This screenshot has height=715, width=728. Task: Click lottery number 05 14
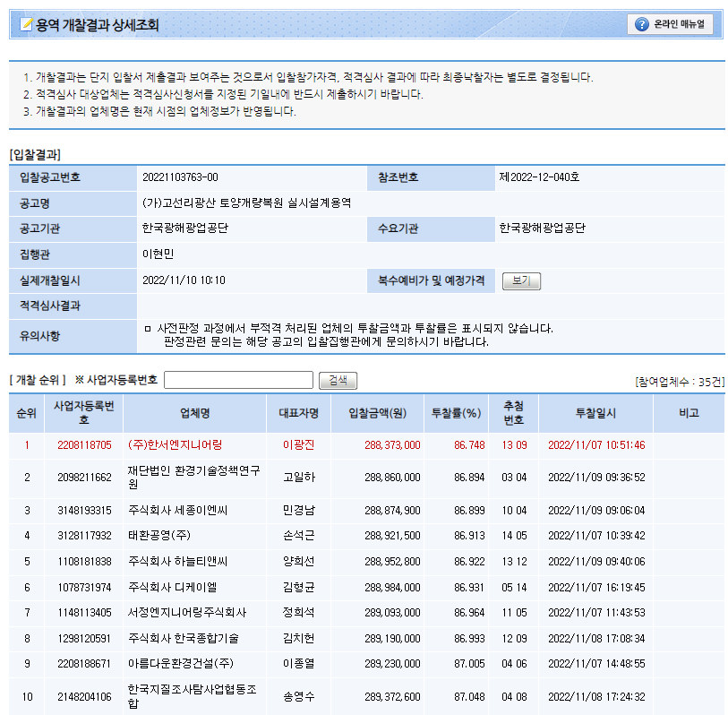(x=514, y=588)
